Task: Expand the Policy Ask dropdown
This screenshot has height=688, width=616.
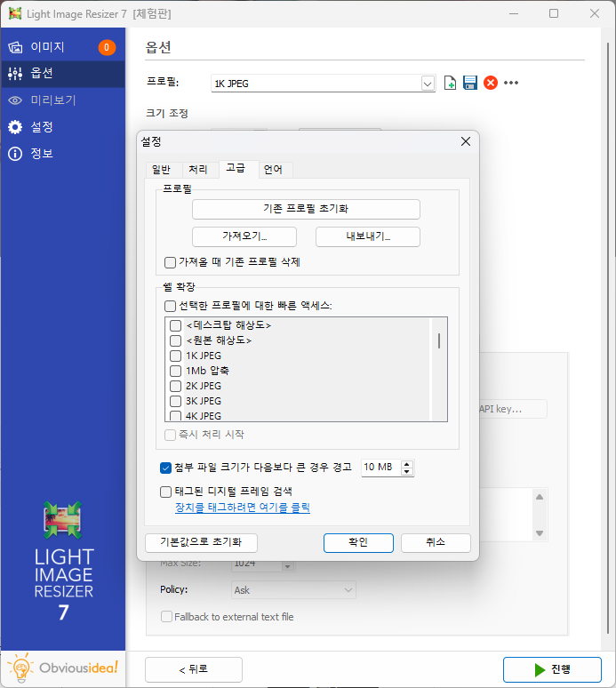Action: click(x=293, y=590)
